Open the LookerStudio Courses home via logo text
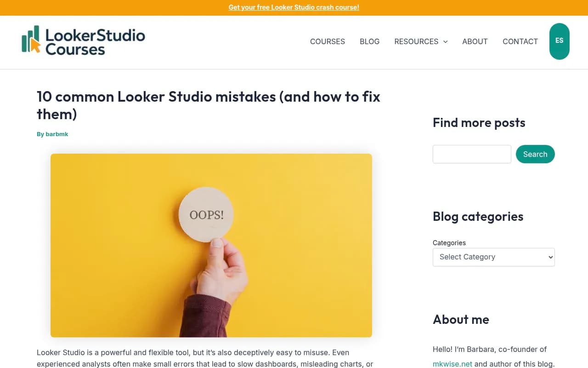Viewport: 588px width, 368px height. click(94, 40)
